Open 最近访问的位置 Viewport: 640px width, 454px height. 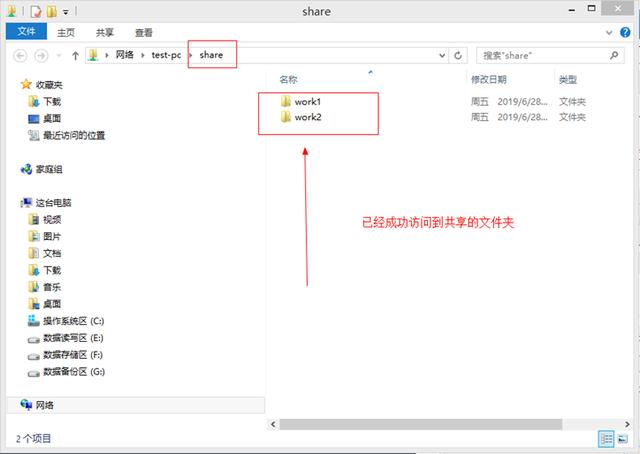[x=67, y=135]
